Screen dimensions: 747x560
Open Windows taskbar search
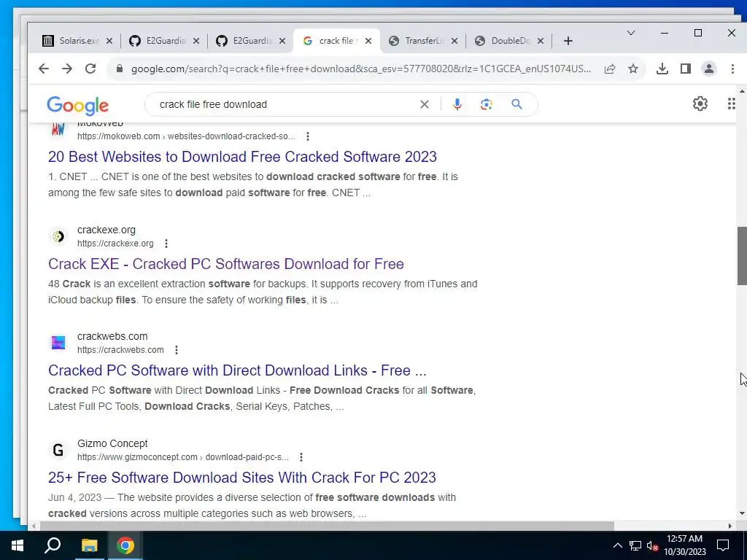(x=53, y=545)
